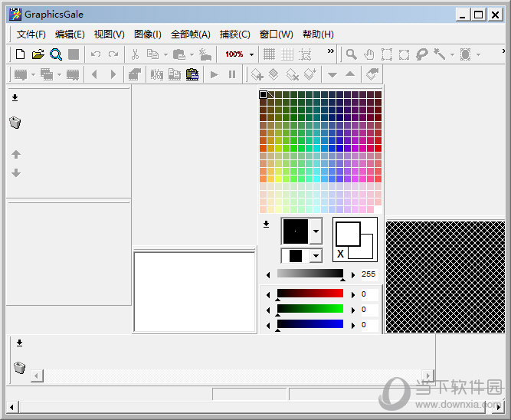Click the trash bin icon in left panel
The width and height of the screenshot is (511, 420).
tap(15, 123)
